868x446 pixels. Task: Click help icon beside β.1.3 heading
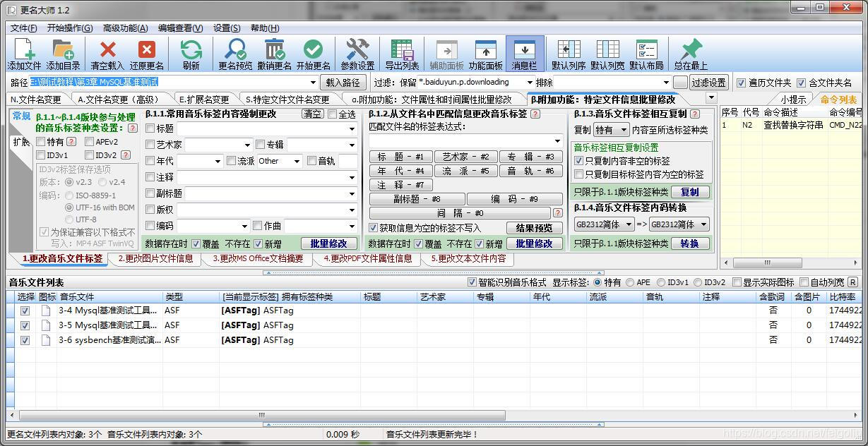pos(695,114)
